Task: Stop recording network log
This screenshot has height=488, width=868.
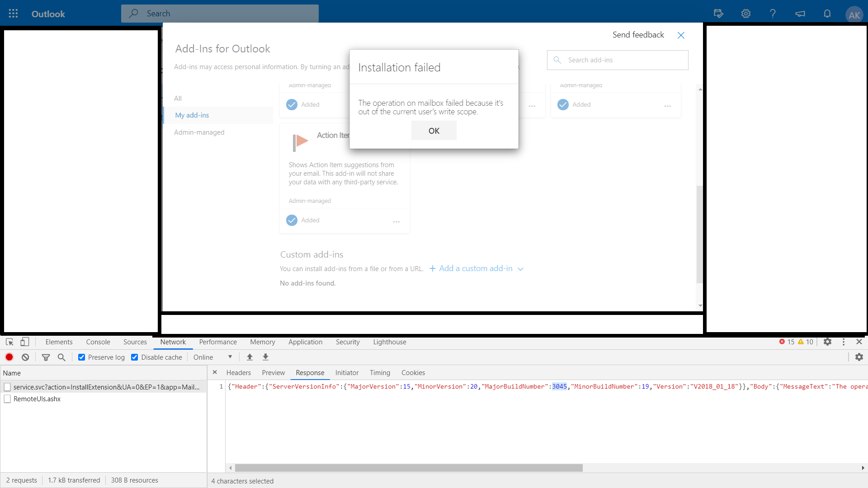Action: click(9, 357)
